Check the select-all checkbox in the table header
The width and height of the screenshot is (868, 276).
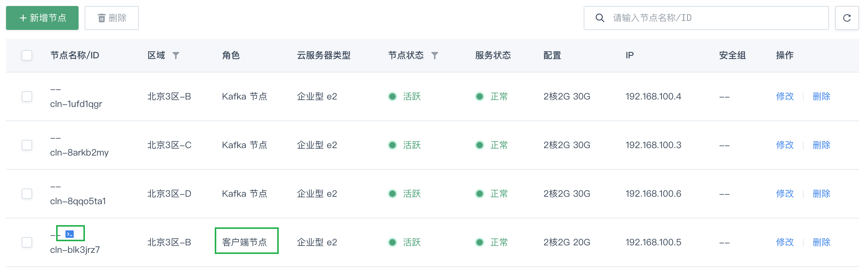(27, 55)
